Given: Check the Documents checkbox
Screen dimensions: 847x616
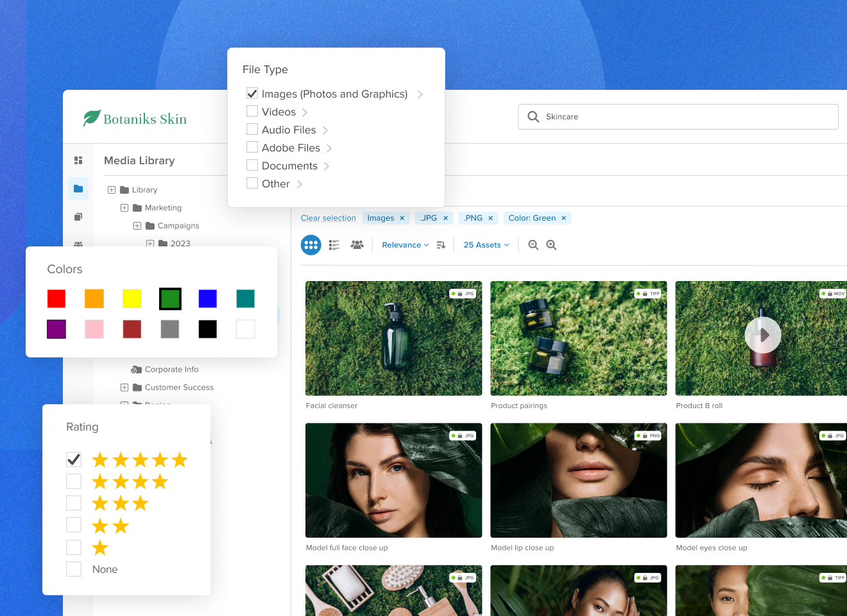Looking at the screenshot, I should [x=252, y=165].
